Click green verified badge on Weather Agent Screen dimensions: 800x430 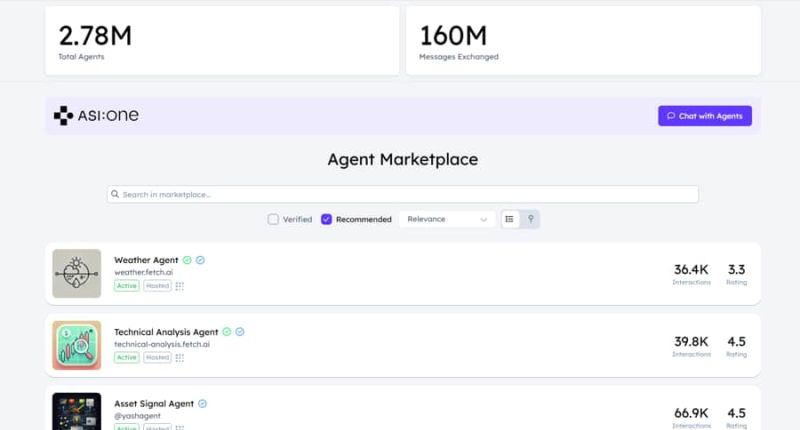tap(187, 260)
